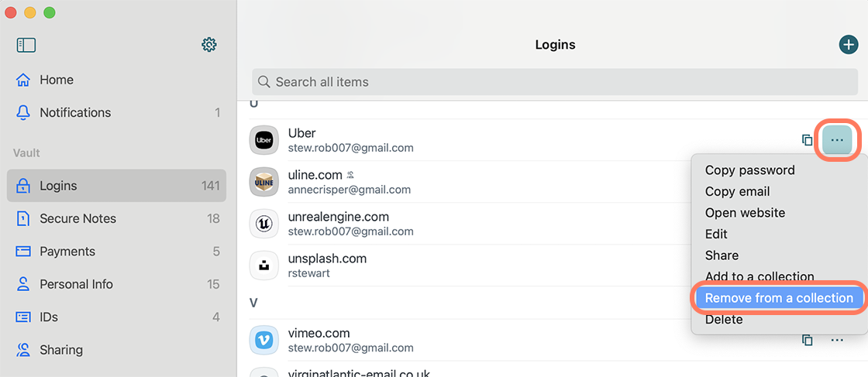Select Remove from a collection
Viewport: 868px width, 377px height.
[x=779, y=298]
